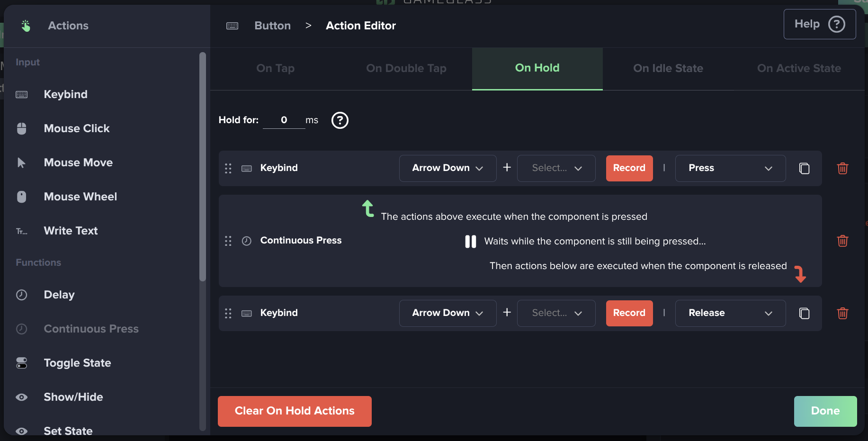This screenshot has width=868, height=441.
Task: Click the plus sign in Release Keybind row
Action: tap(507, 312)
